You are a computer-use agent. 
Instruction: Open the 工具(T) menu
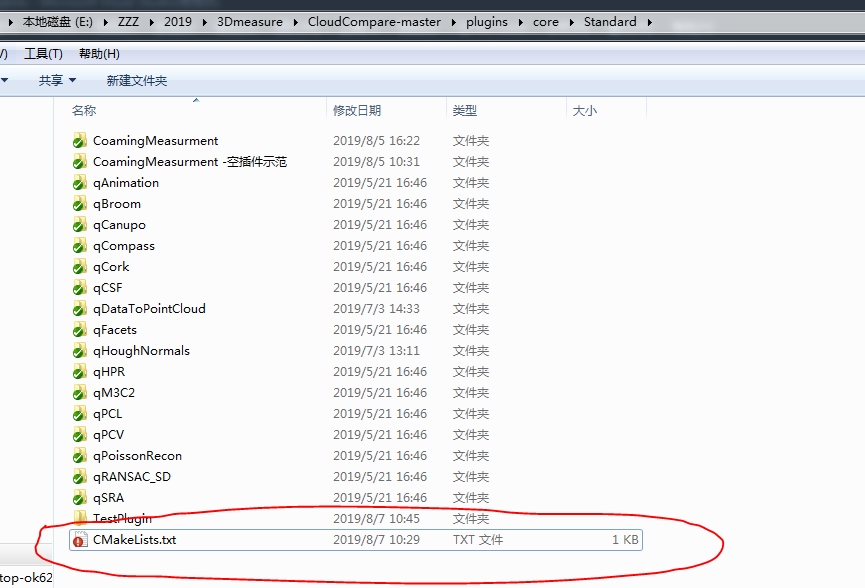point(43,53)
